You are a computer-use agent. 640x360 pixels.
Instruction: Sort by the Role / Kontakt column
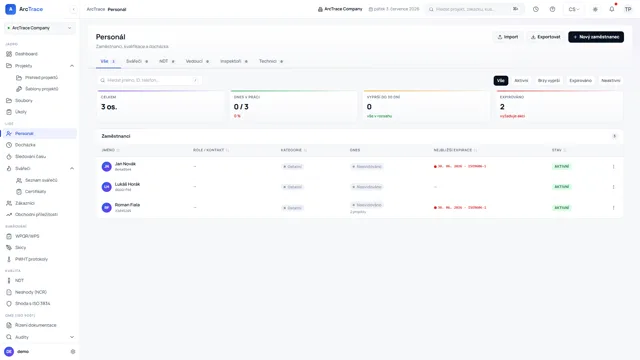211,150
